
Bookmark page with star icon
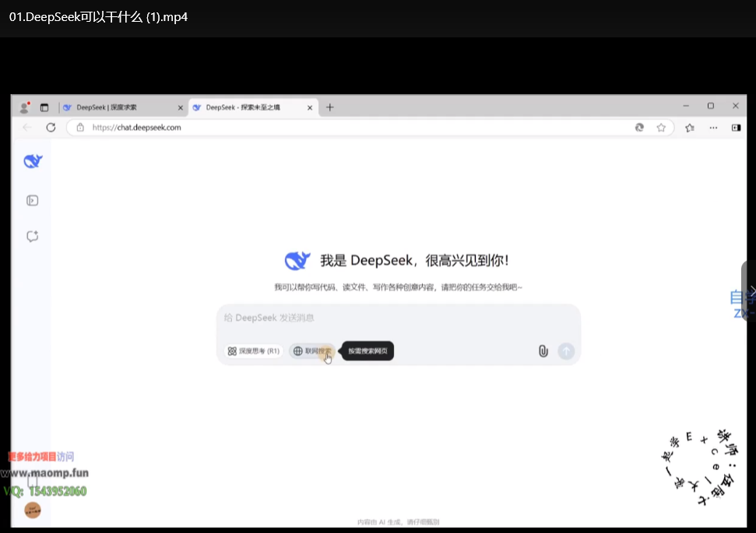(661, 128)
